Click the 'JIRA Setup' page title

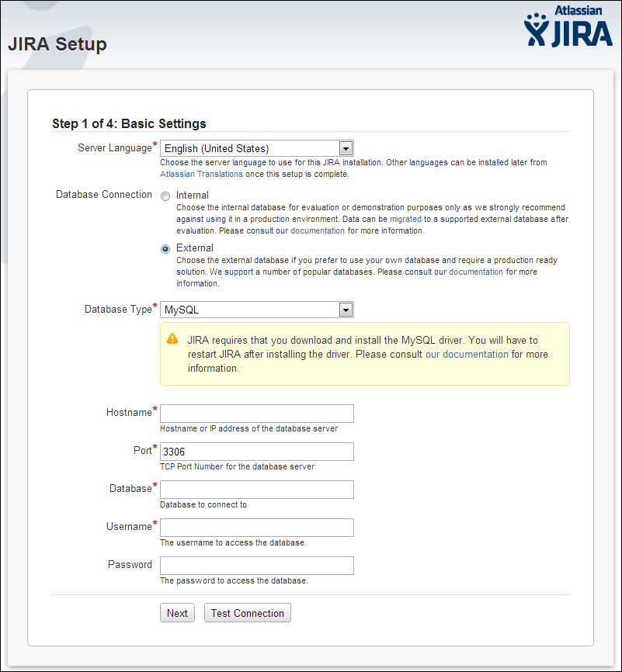[x=57, y=44]
